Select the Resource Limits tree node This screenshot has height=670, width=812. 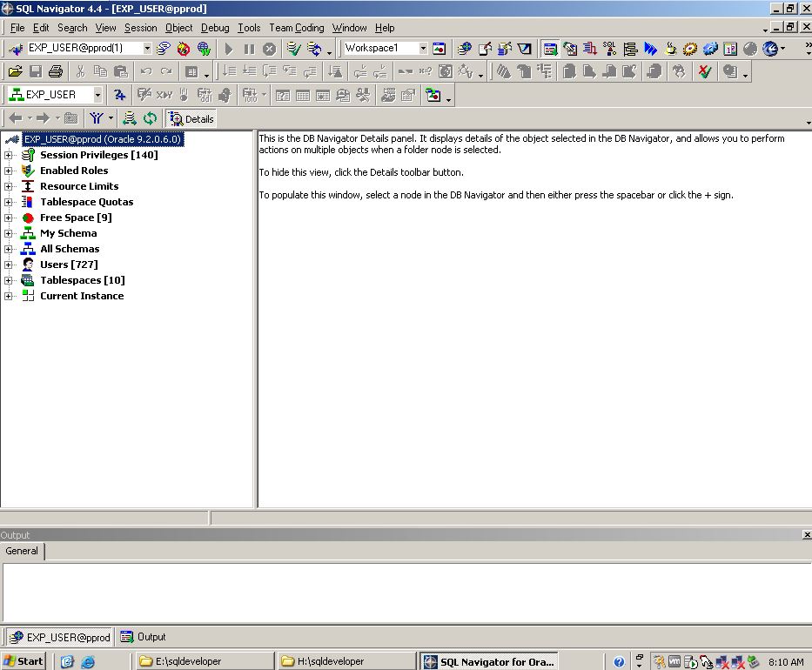point(79,186)
